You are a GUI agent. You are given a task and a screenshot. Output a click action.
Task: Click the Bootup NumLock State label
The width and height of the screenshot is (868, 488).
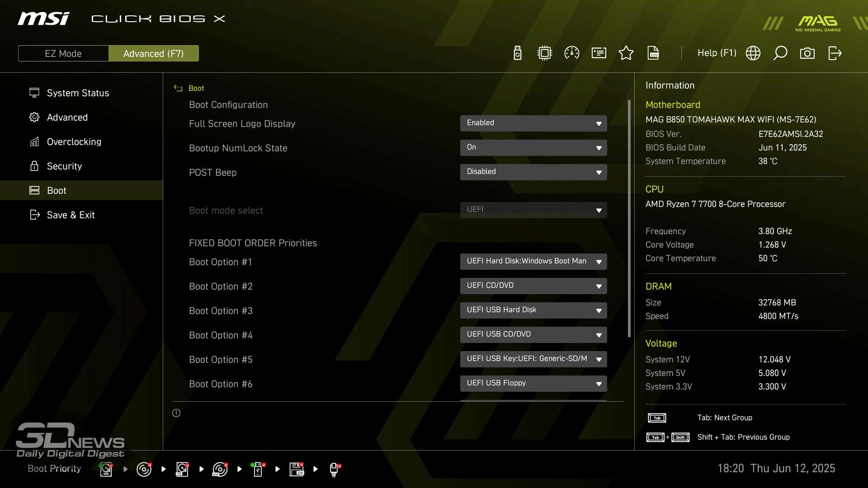pyautogui.click(x=238, y=148)
